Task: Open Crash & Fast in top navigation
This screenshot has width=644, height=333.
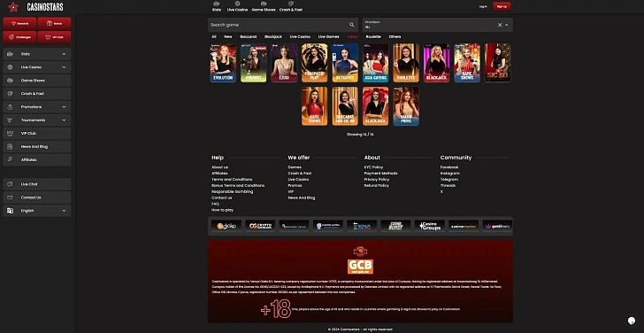Action: coord(291,6)
